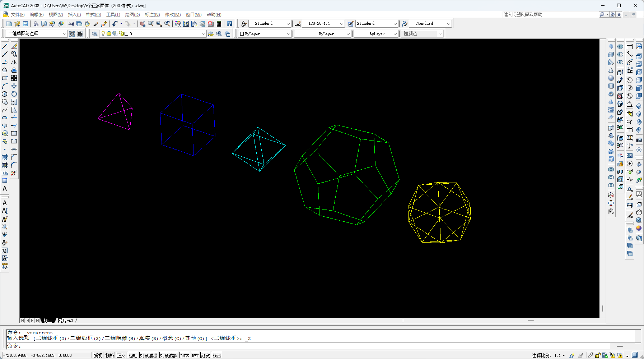Click the 模型 status bar button

tap(217, 355)
